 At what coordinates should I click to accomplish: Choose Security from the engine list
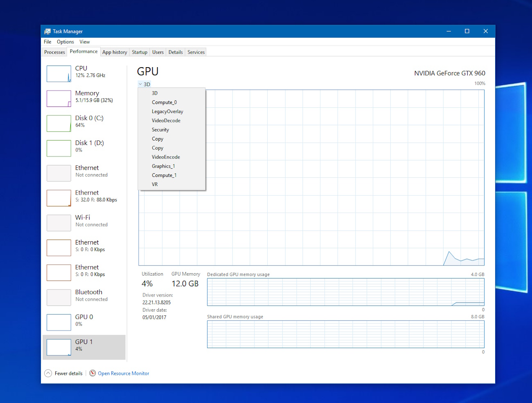tap(172, 129)
